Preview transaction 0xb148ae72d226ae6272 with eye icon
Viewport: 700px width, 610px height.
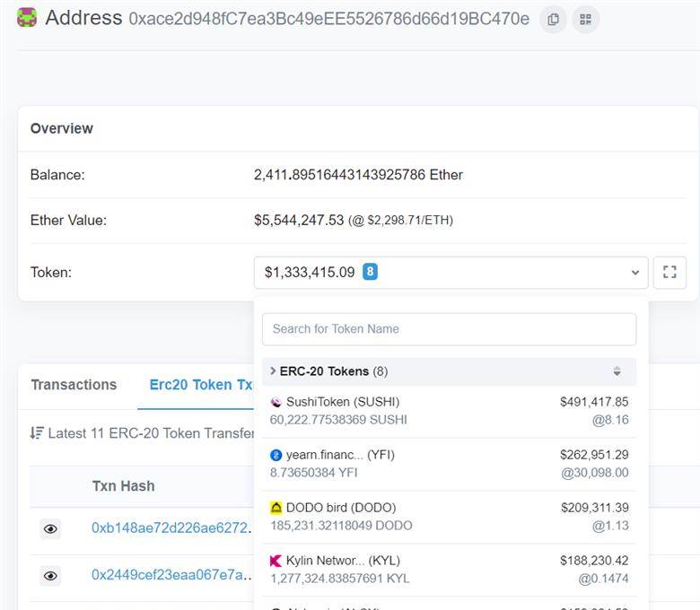50,528
